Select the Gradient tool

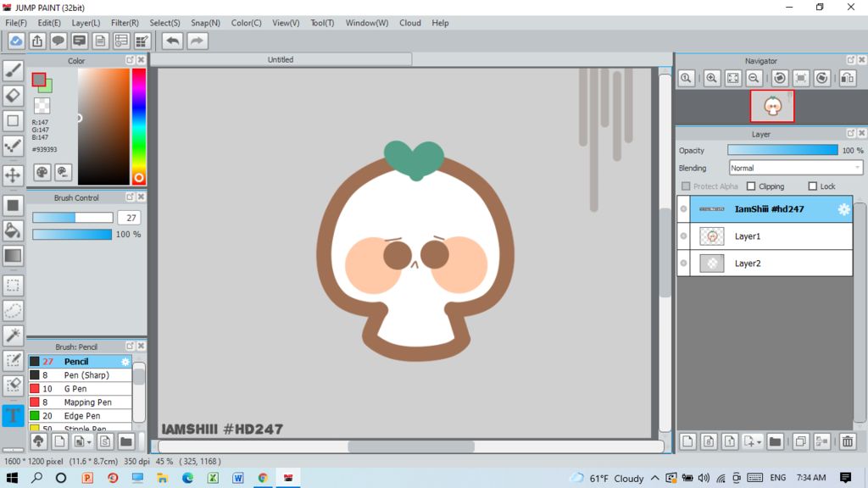[13, 256]
